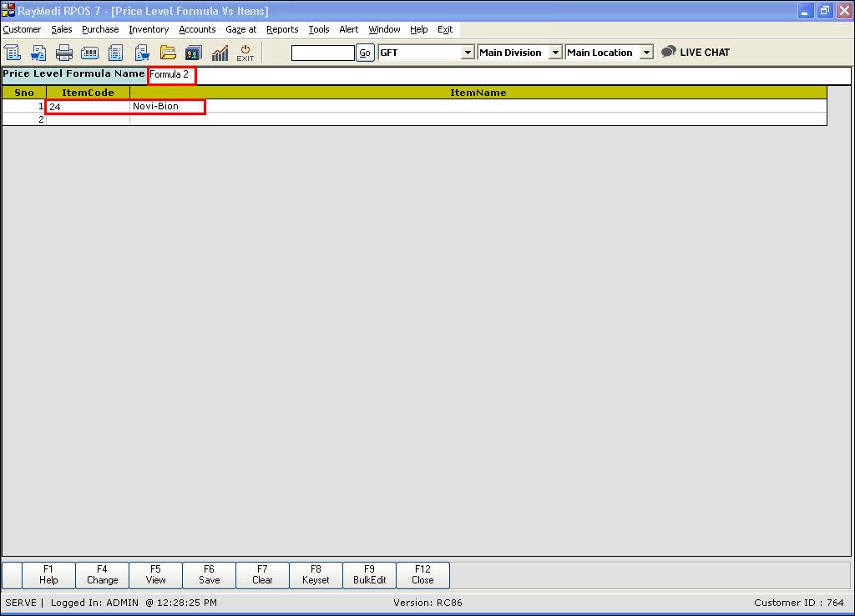Click the blank button left of F1 Help

12,575
